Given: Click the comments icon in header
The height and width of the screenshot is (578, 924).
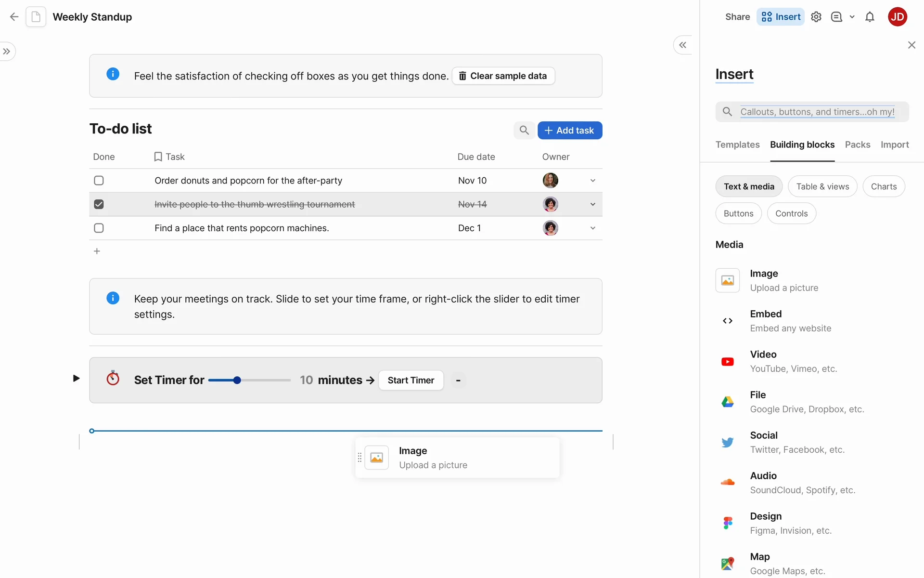Looking at the screenshot, I should click(x=837, y=17).
